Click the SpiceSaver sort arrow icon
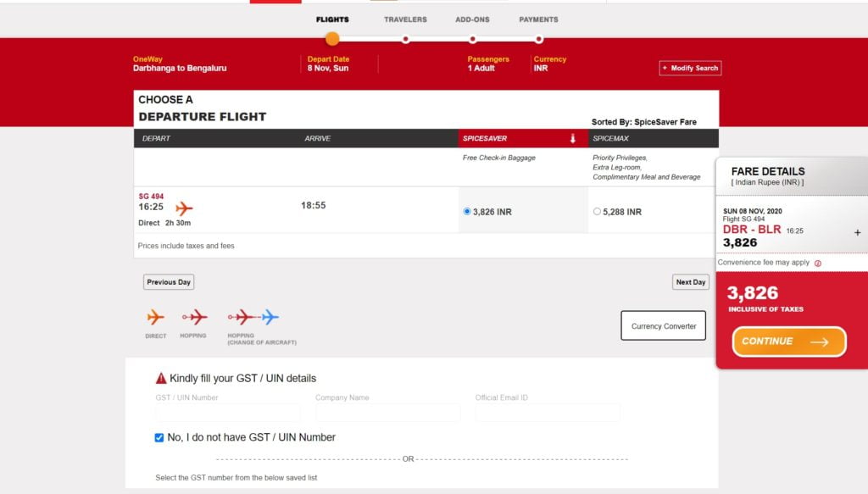 click(572, 138)
